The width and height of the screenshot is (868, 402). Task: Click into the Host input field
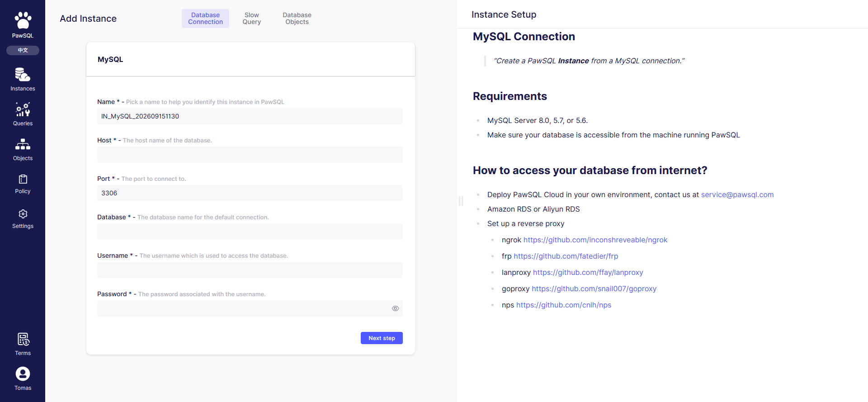(250, 155)
